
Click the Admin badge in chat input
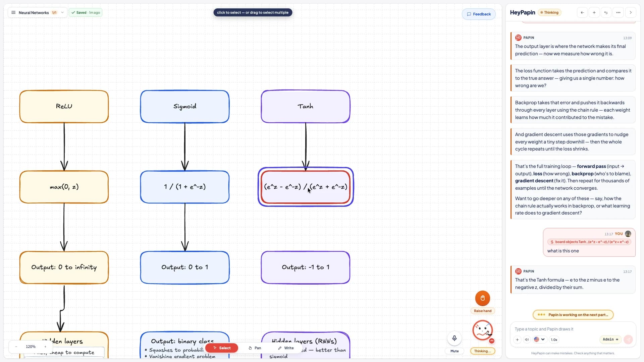[x=610, y=340]
